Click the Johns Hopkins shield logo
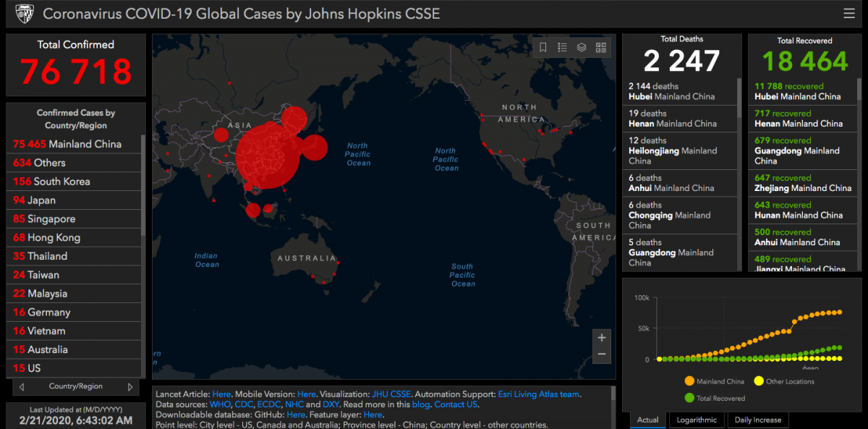Viewport: 868px width, 429px height. coord(25,14)
